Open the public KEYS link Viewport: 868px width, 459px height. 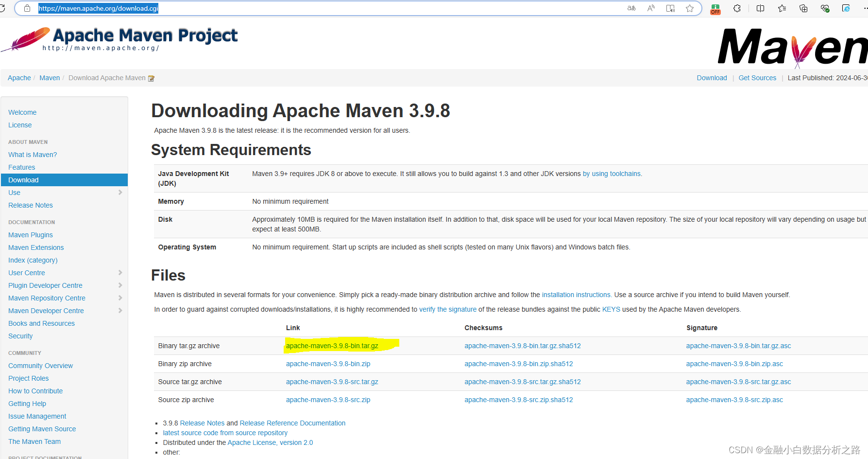(611, 309)
